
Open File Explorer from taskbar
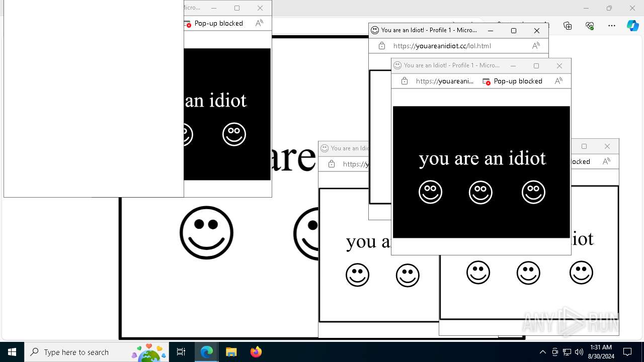pos(231,352)
